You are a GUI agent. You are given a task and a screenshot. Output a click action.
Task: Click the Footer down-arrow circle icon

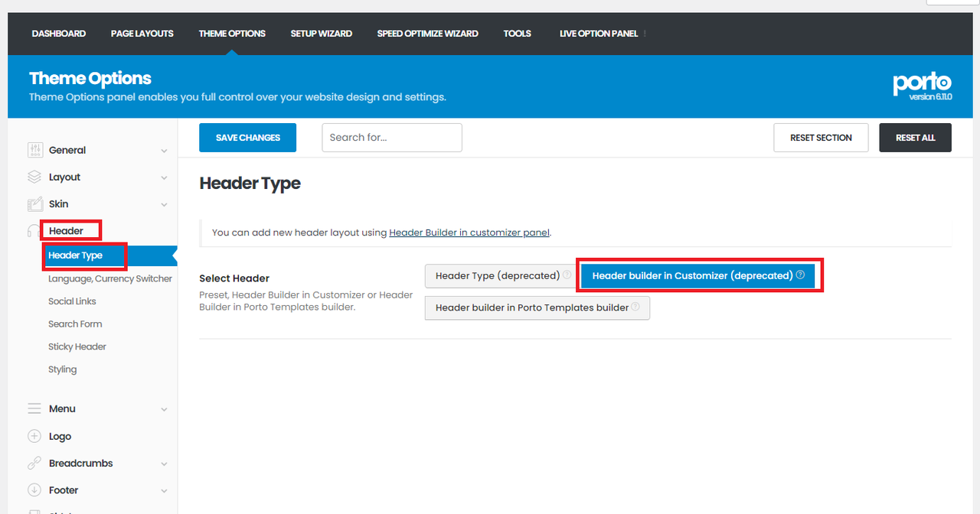[34, 490]
